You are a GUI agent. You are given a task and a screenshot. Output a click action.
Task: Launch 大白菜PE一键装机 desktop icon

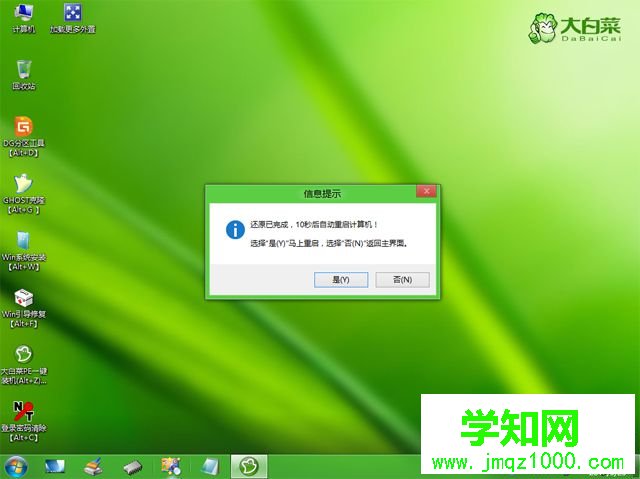pyautogui.click(x=24, y=365)
